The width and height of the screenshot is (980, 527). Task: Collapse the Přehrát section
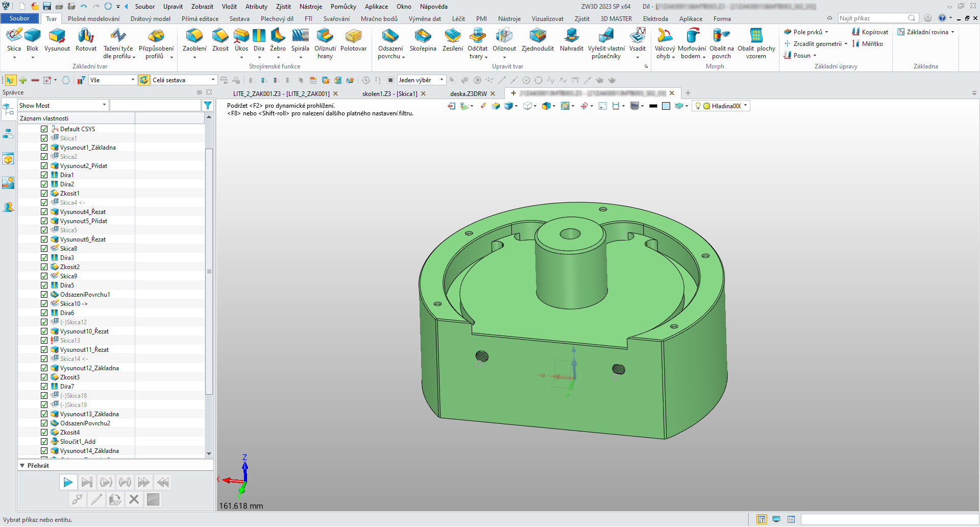22,466
